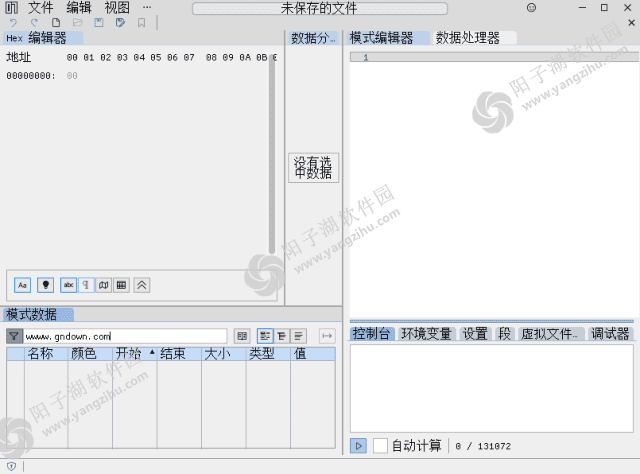Sort by the 值 column header

tap(313, 354)
